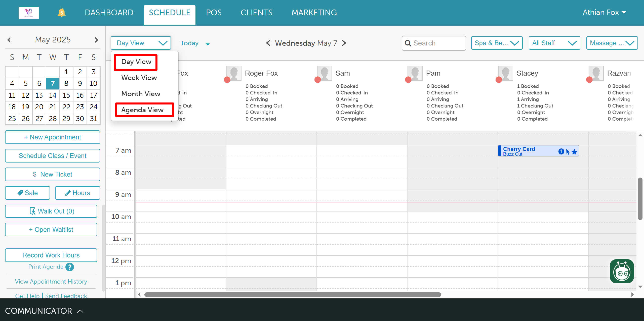Click the horizontal scrollbar under the schedule
The image size is (644, 321).
point(292,295)
